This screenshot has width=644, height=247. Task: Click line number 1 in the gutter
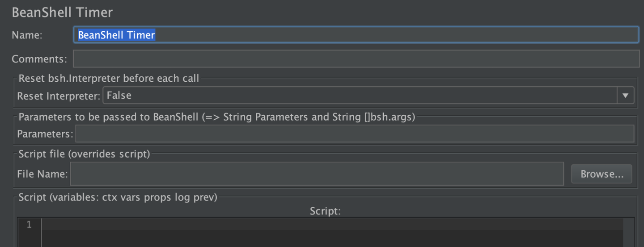tap(29, 225)
